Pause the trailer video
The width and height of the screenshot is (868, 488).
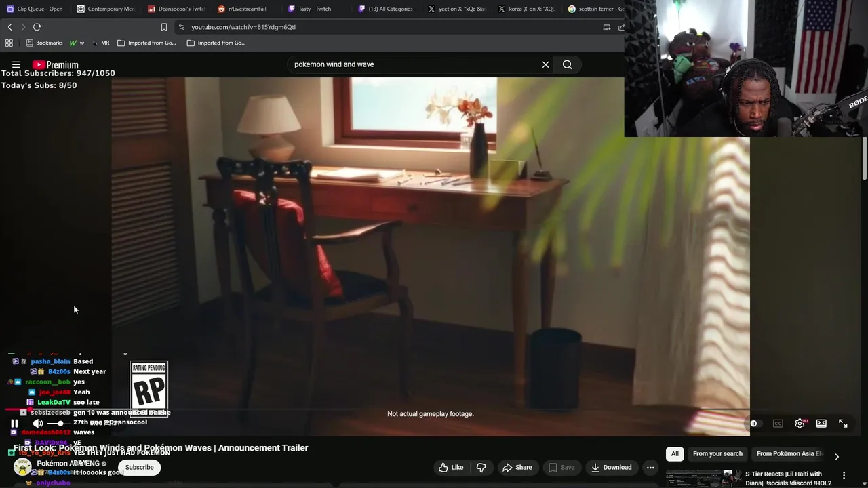[x=14, y=424]
